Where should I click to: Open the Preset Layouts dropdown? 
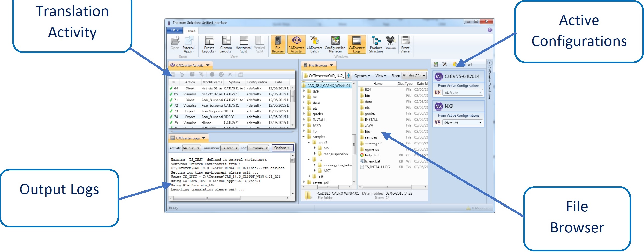click(209, 44)
